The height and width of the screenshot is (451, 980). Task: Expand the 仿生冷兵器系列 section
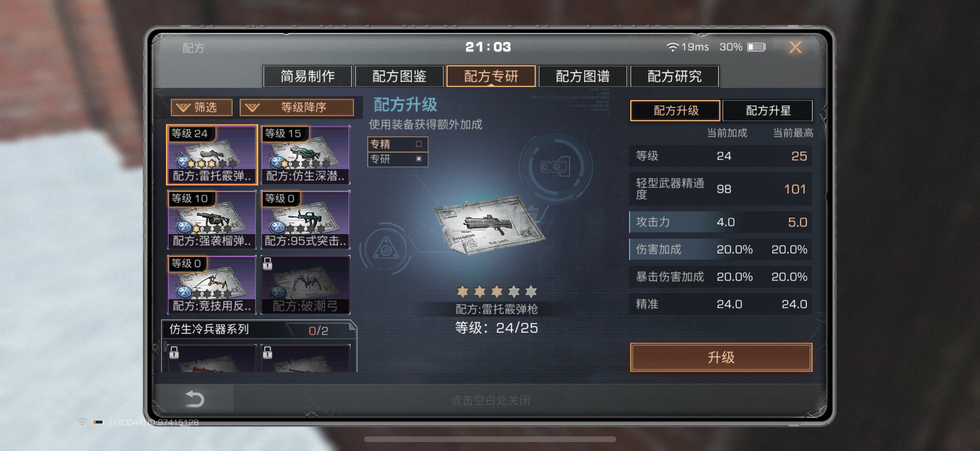(x=259, y=329)
